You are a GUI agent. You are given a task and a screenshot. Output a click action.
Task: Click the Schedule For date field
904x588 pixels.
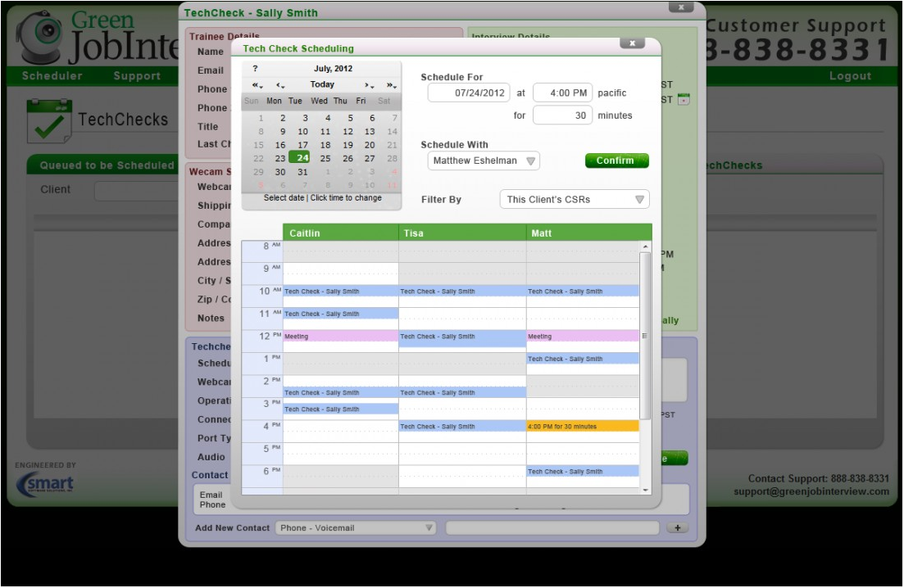click(x=469, y=93)
